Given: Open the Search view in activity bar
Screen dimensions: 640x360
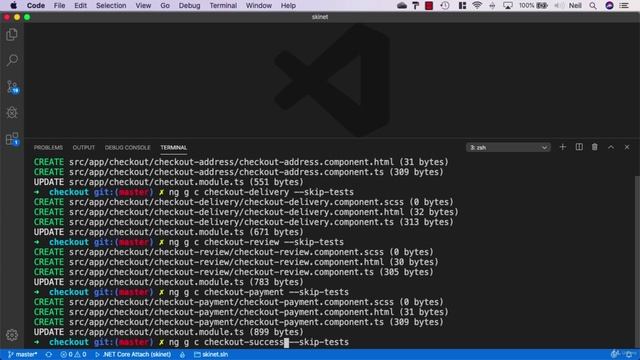Looking at the screenshot, I should pyautogui.click(x=12, y=60).
